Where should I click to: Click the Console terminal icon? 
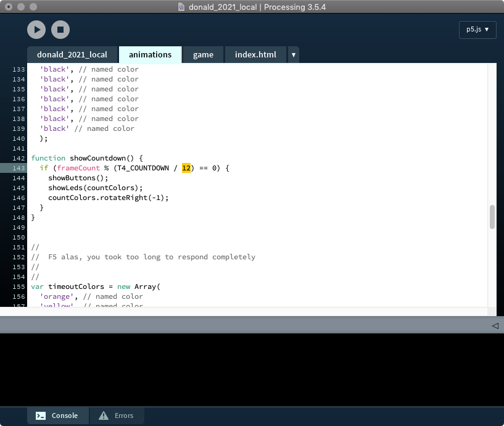coord(41,416)
